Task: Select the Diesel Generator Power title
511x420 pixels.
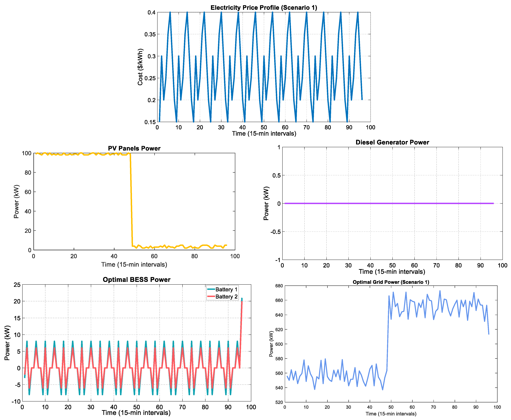Action: pyautogui.click(x=392, y=142)
